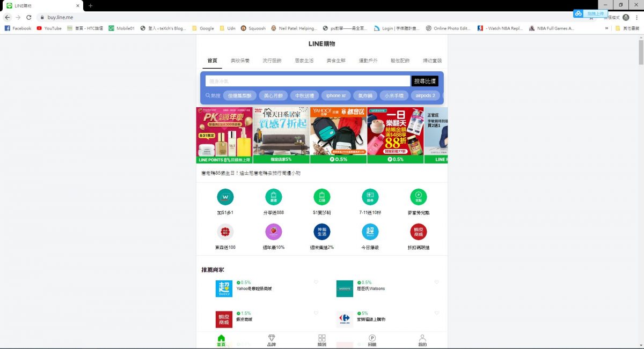Click the page vertical scrollbar thumb
Image resolution: width=644 pixels, height=349 pixels.
pos(641,52)
